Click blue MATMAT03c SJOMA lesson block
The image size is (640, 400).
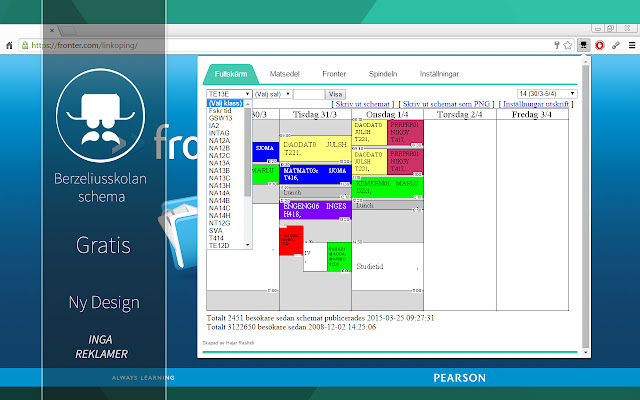[315, 174]
